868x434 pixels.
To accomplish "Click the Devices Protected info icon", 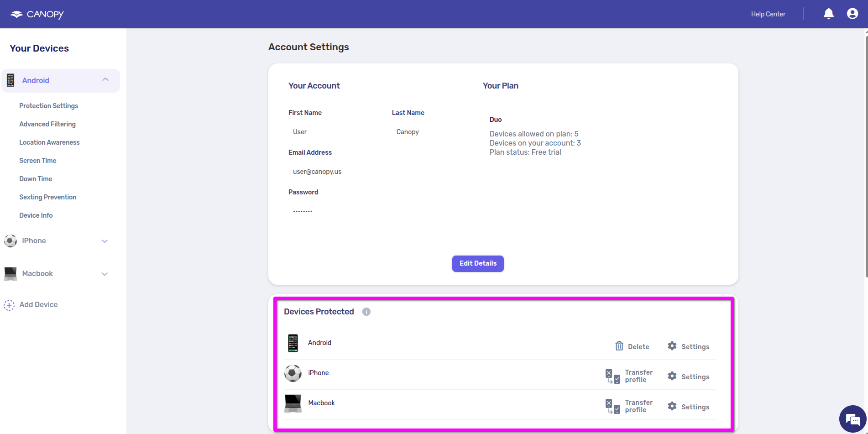I will tap(366, 312).
